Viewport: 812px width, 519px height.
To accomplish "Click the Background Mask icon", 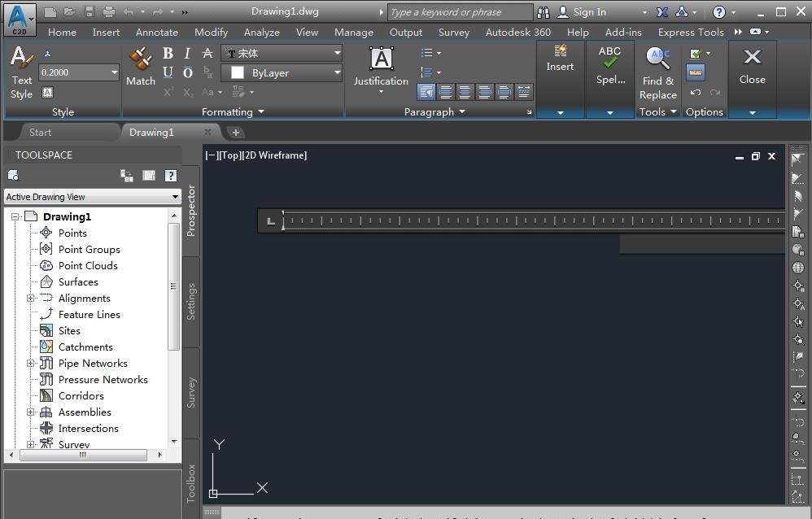I will (x=47, y=93).
